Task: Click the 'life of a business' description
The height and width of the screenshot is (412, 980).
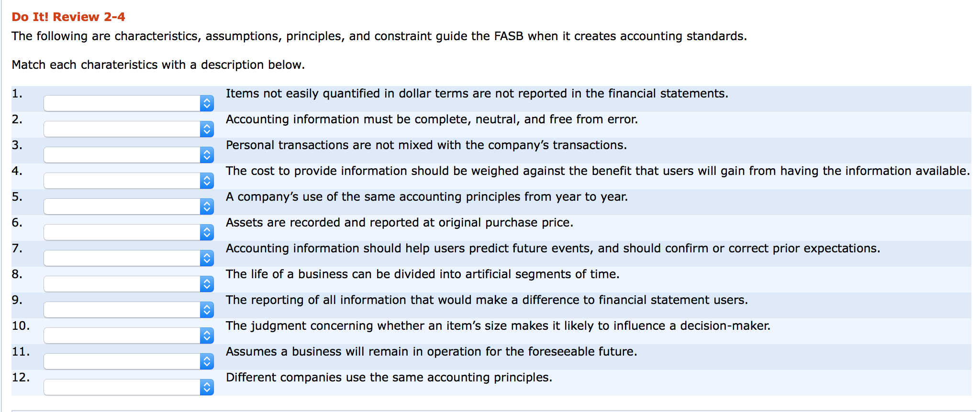Action: [422, 274]
